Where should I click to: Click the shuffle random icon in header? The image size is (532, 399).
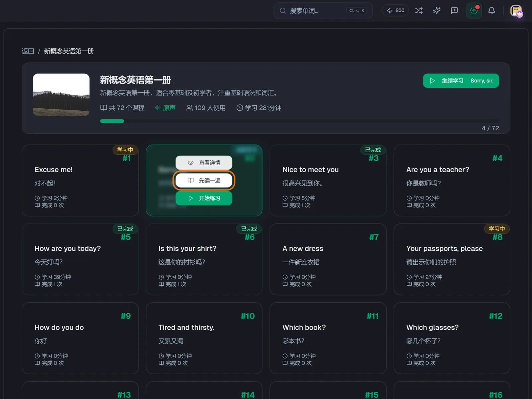[419, 11]
